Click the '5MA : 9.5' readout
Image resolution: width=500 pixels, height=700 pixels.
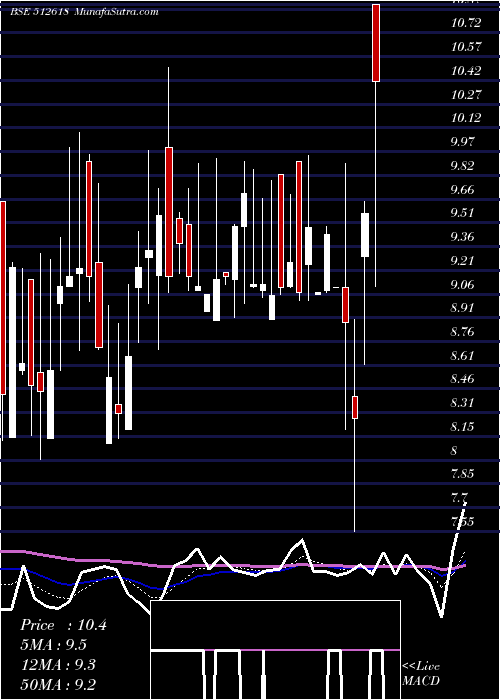click(x=54, y=645)
